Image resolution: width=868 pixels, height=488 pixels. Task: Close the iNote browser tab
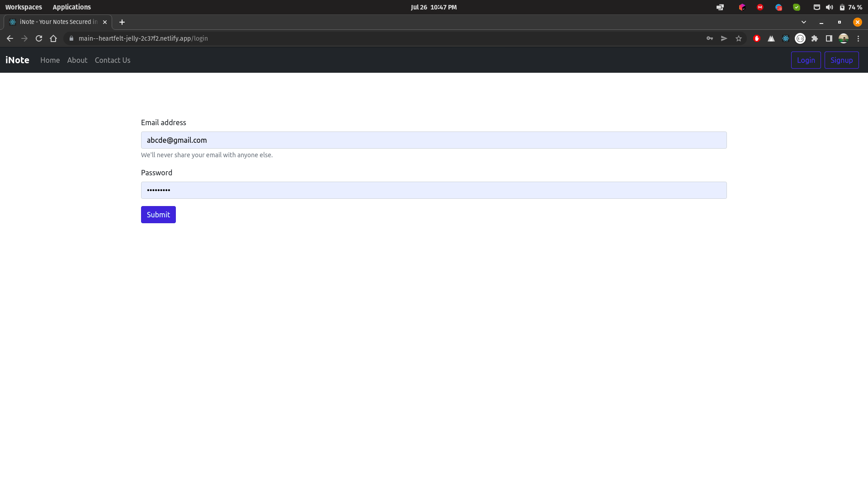pyautogui.click(x=105, y=22)
